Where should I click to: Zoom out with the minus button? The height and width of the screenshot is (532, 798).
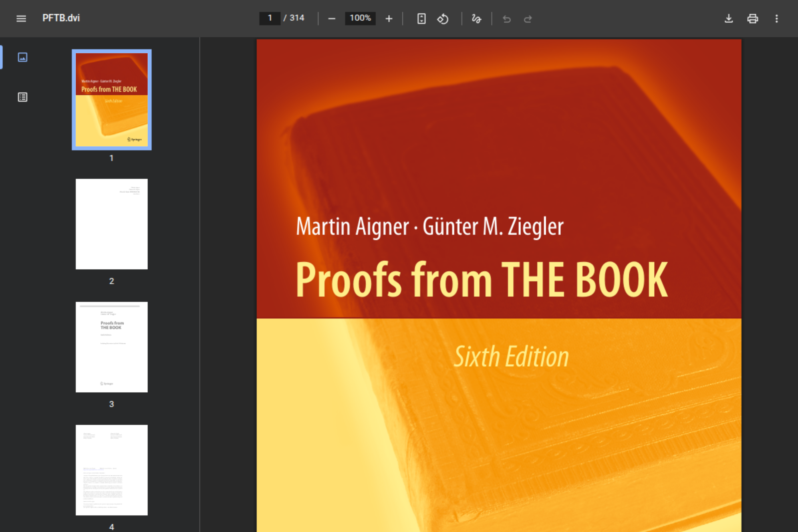[332, 19]
